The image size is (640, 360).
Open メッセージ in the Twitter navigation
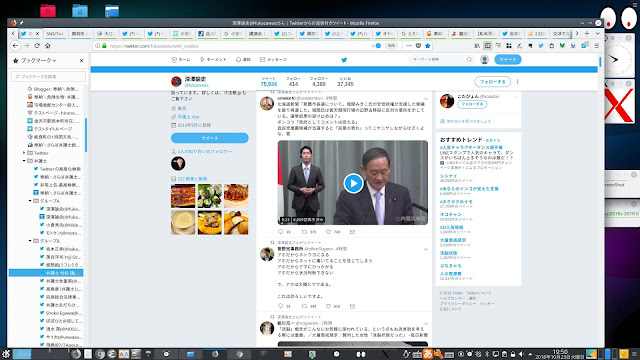click(x=273, y=60)
